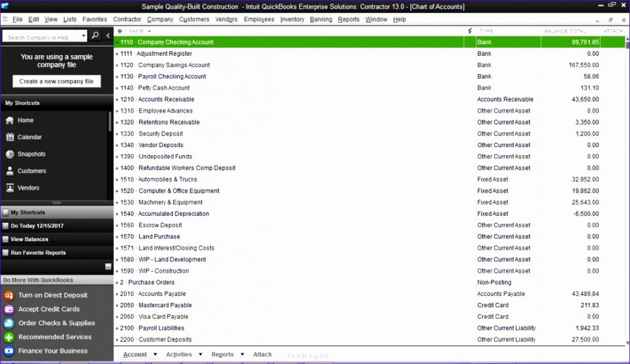Screen dimensions: 630x364
Task: Click the Accept Credit Cards icon
Action: click(9, 309)
